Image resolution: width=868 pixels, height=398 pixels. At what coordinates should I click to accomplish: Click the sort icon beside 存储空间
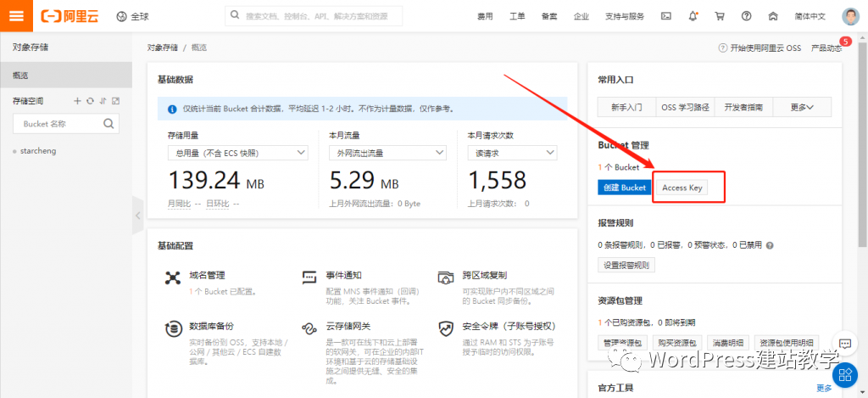(103, 101)
